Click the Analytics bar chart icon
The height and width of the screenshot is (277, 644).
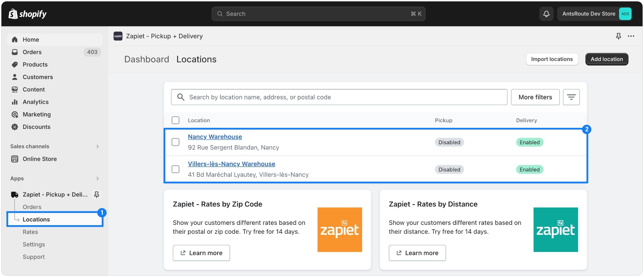[15, 102]
